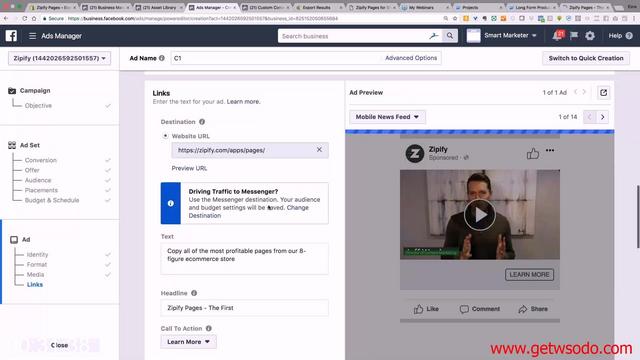Go to previous placement preview arrow
This screenshot has height=360, width=640.
tap(589, 117)
